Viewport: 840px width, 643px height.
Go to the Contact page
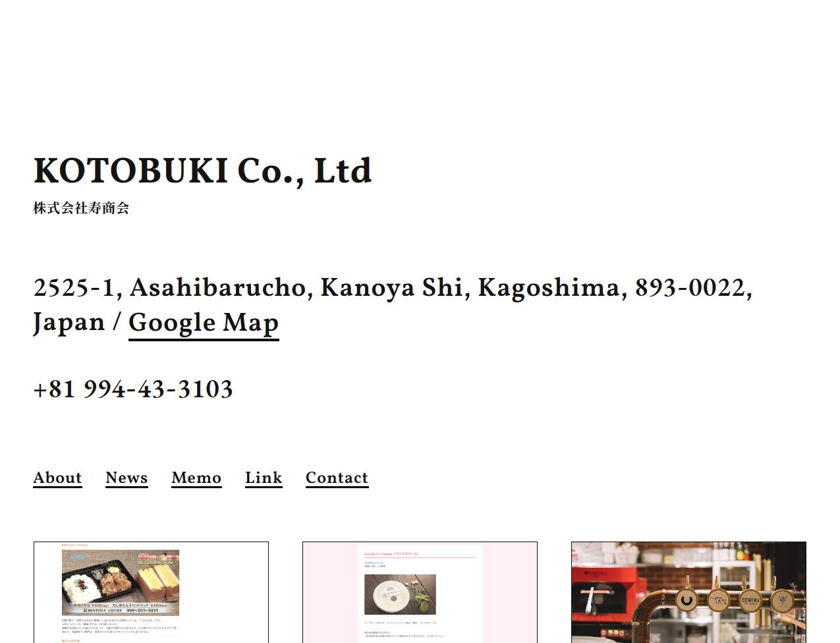pos(337,478)
